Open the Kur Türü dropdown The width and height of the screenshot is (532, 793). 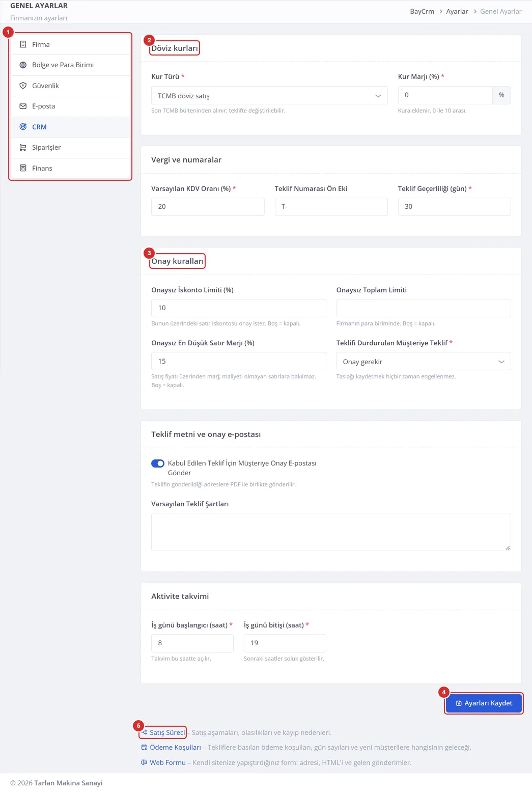[x=269, y=96]
